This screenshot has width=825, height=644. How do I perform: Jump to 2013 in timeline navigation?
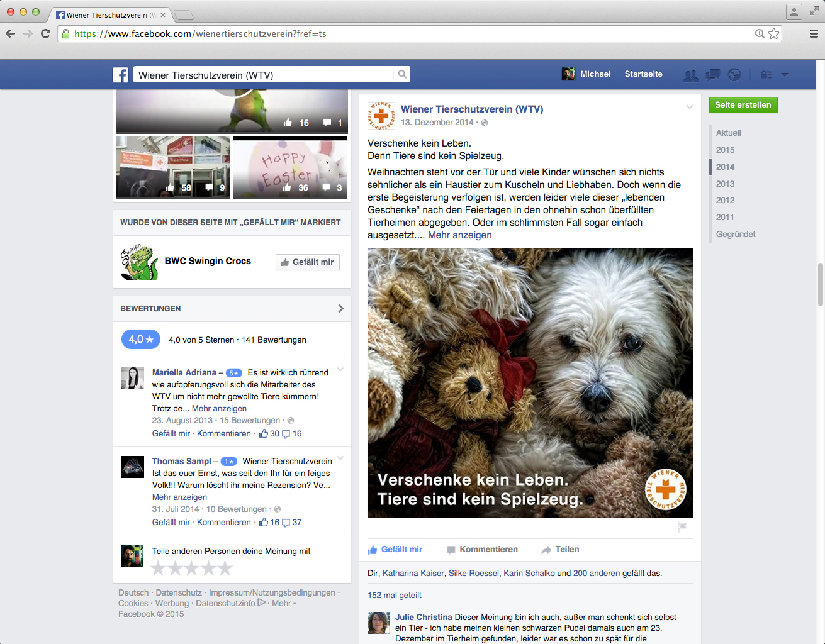tap(725, 184)
